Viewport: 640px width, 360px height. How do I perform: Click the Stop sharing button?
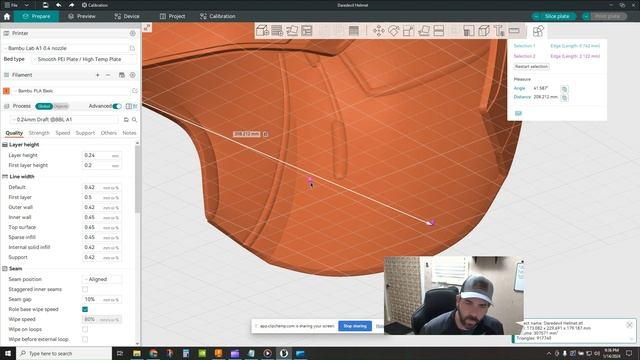coord(355,326)
